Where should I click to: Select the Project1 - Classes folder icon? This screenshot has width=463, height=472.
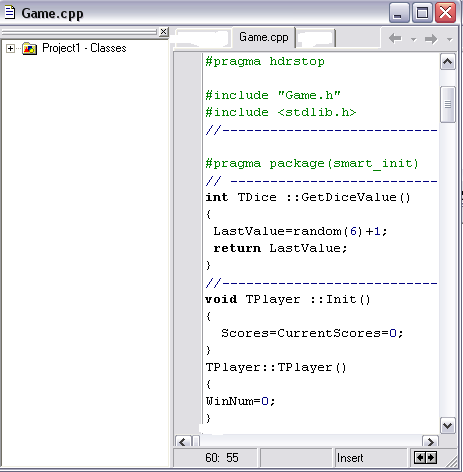[x=29, y=49]
